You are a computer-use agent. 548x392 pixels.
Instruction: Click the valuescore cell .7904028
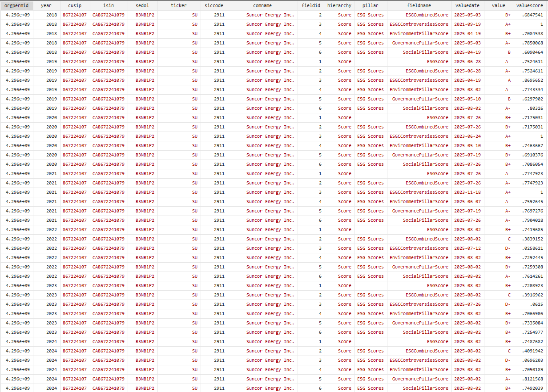[529, 220]
